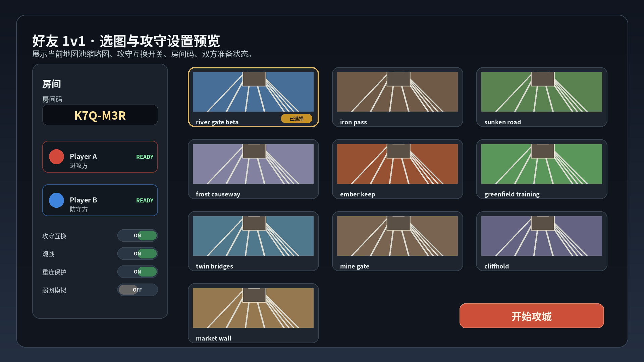
Task: Click the "iron pass" map name
Action: click(353, 122)
